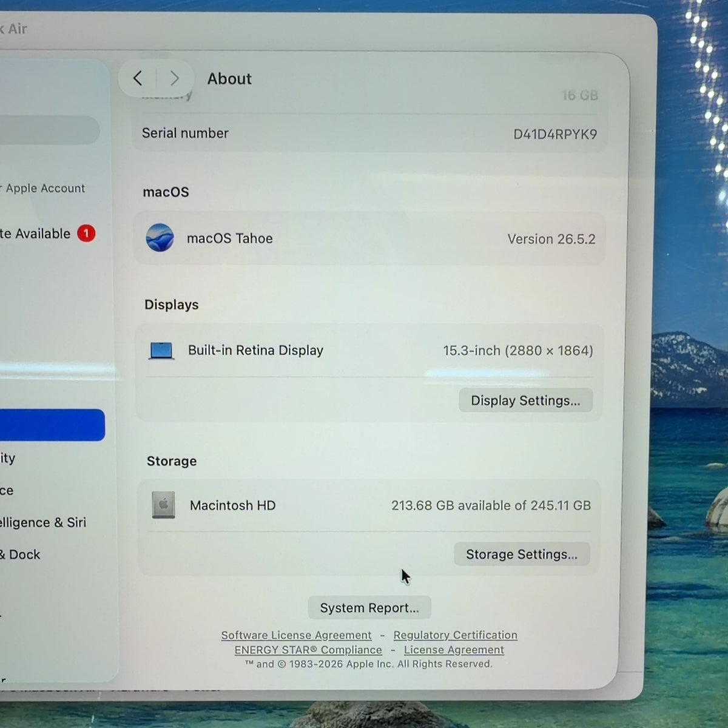The width and height of the screenshot is (728, 728).
Task: Select the Apple Account sidebar item
Action: point(42,189)
